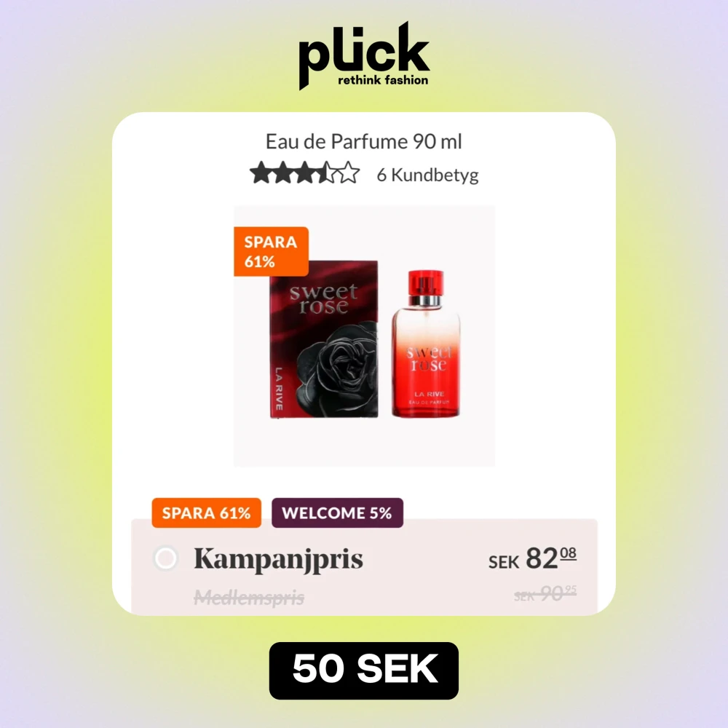Click the crossed-out Medlemspris label

(x=249, y=597)
